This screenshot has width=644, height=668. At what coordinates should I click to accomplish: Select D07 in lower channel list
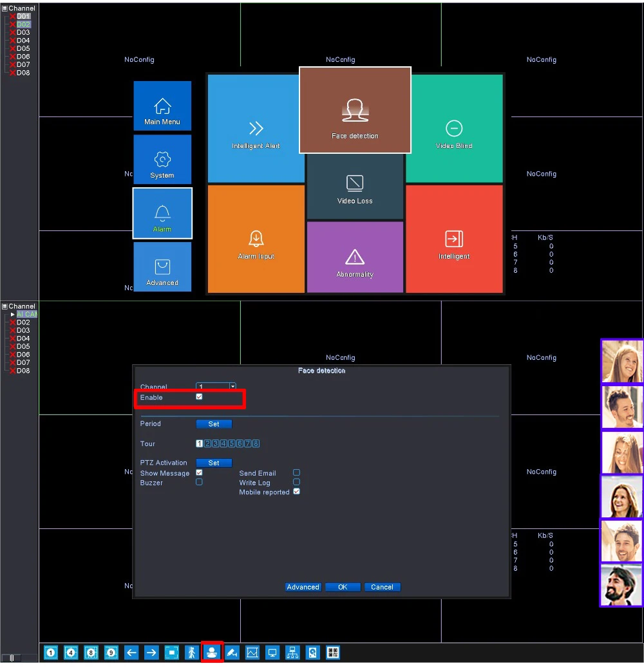click(x=23, y=362)
